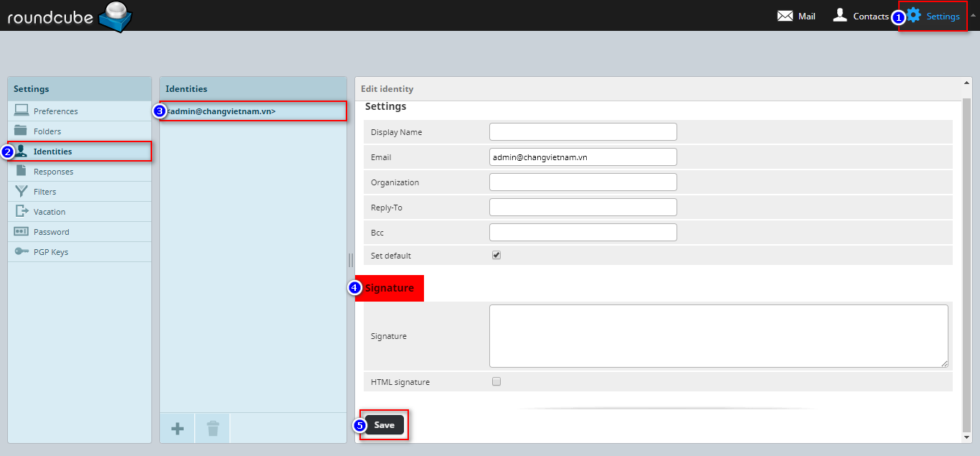Click the vertical panel splitter handle
This screenshot has height=456, width=980.
(351, 260)
